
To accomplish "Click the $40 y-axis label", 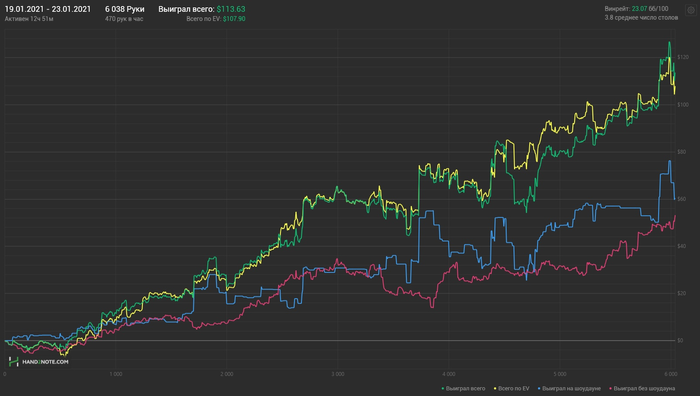I will (x=682, y=246).
